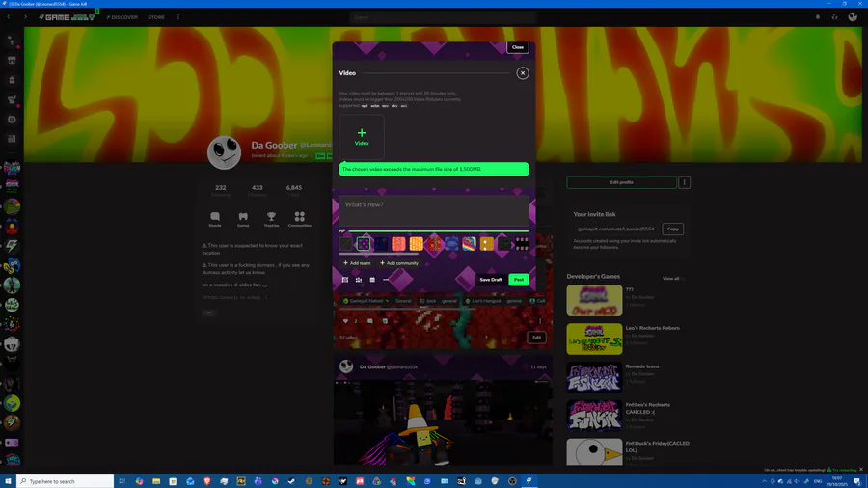Screen dimensions: 868x488
Task: Open the lightning bolt community icon
Action: tap(12, 246)
